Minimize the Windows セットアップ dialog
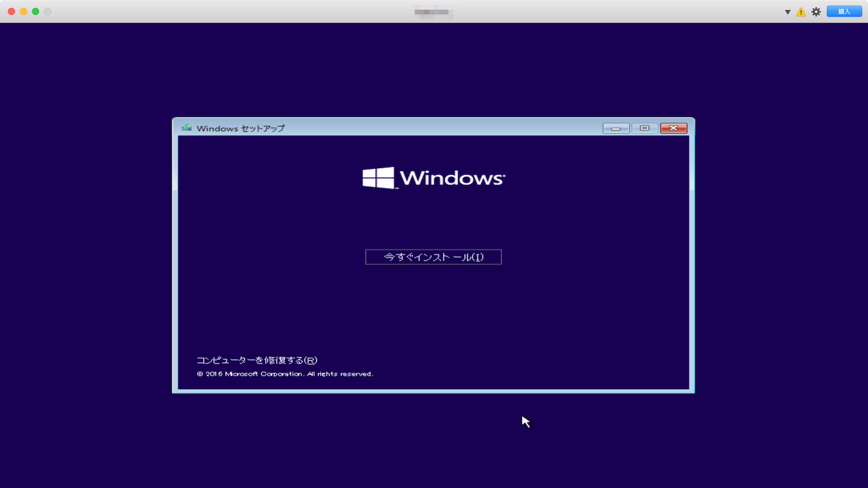 pos(616,128)
